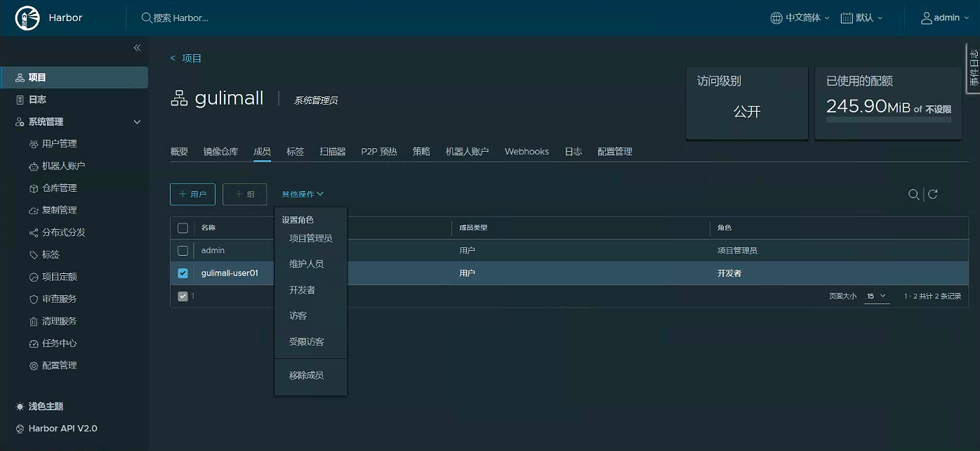This screenshot has height=451, width=980.
Task: Click the 搜索 Harbor search field
Action: tap(180, 18)
